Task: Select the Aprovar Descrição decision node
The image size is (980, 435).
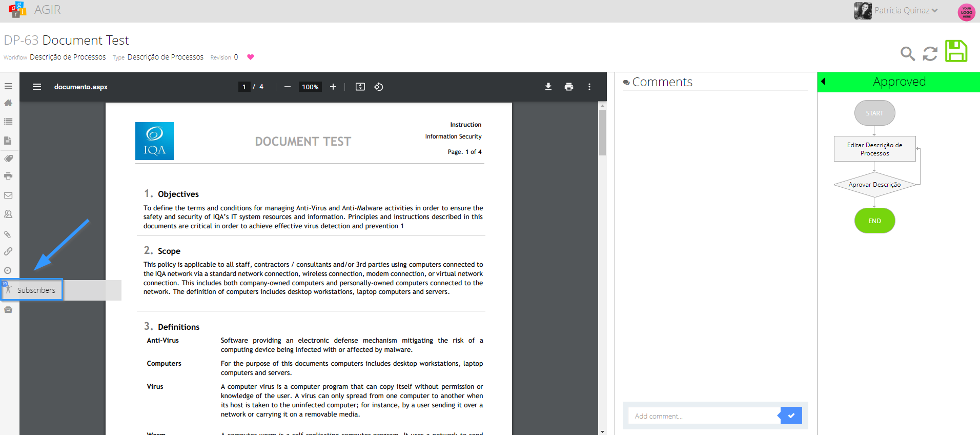Action: click(x=874, y=185)
